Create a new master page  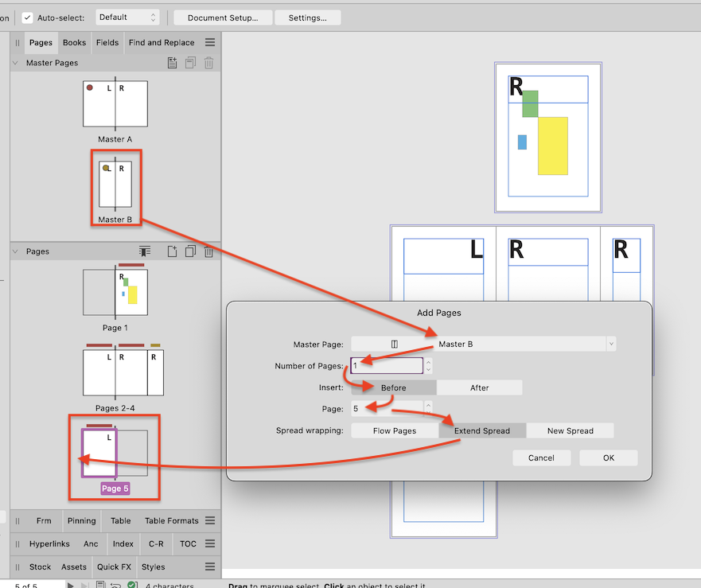point(172,62)
